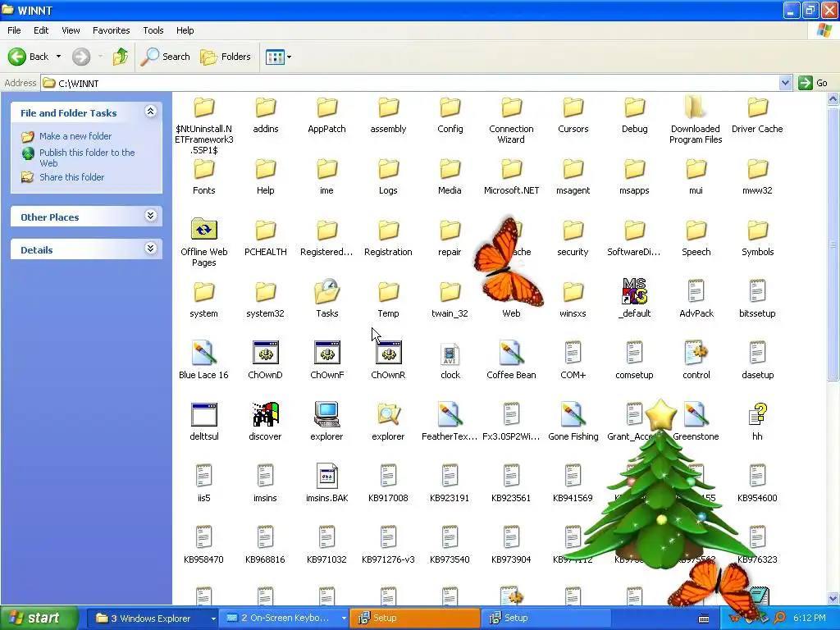The width and height of the screenshot is (840, 630).
Task: Open the Favorites menu
Action: point(111,30)
